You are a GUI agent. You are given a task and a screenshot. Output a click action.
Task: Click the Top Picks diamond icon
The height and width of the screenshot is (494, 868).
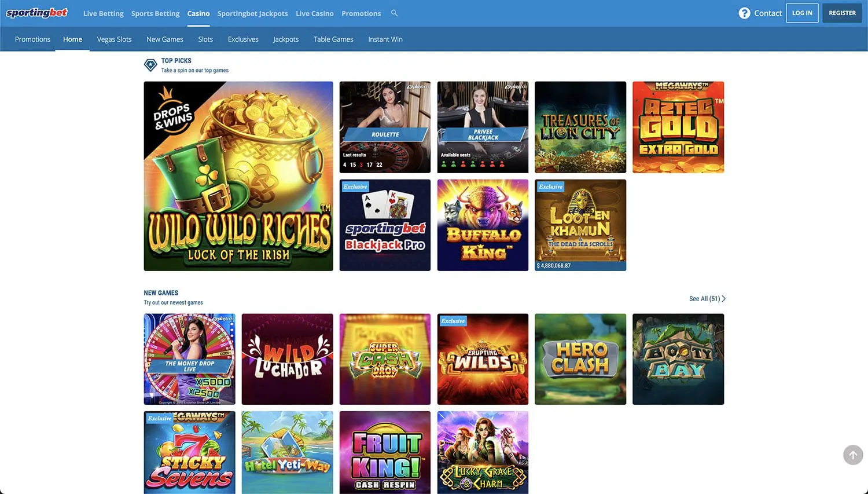(x=150, y=65)
